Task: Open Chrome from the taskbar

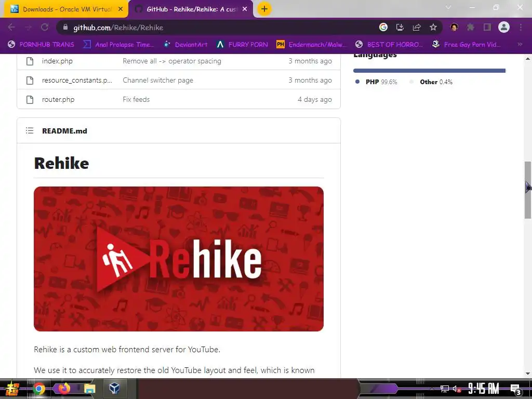Action: pos(38,389)
